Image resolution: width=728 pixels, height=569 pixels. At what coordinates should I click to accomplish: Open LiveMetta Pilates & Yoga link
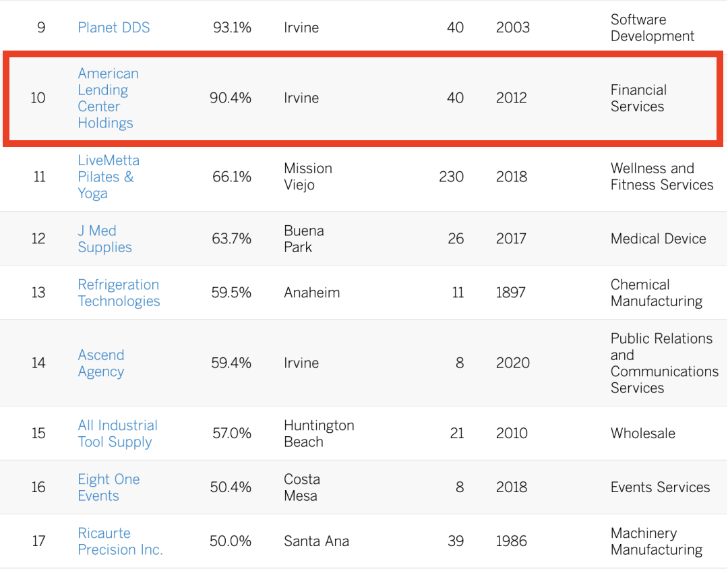(108, 177)
